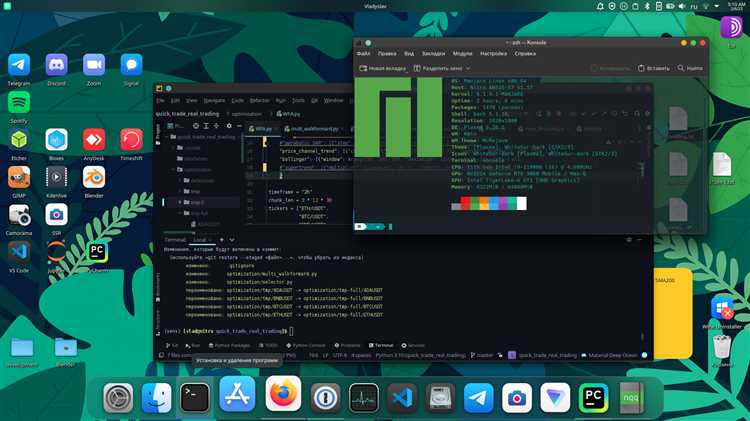Open the Вид menu in Konsole

409,54
